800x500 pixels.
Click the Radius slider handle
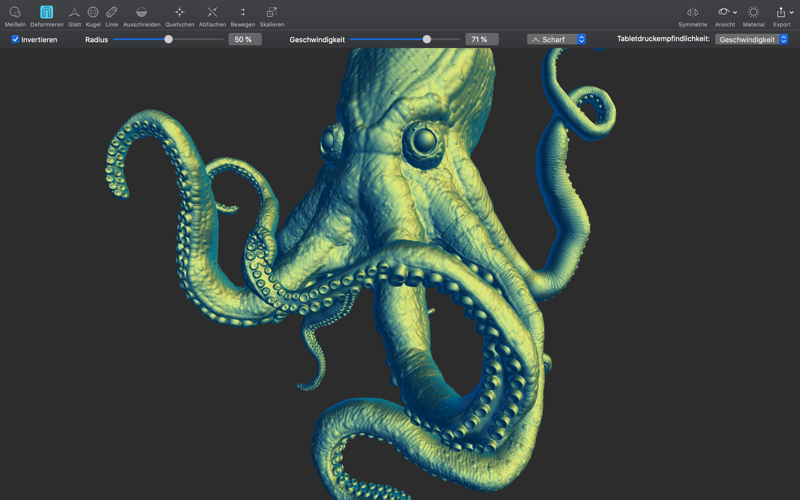point(168,40)
